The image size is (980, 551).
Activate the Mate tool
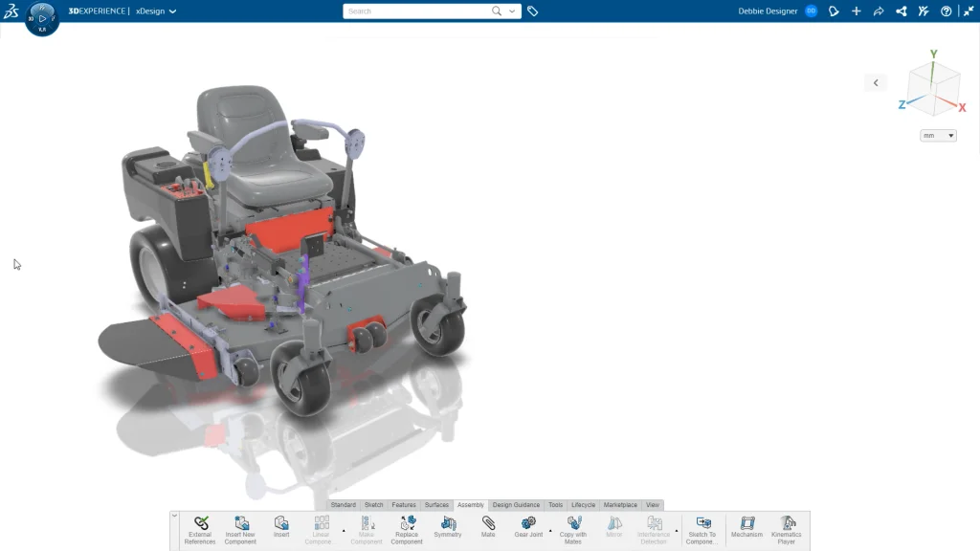pos(487,528)
